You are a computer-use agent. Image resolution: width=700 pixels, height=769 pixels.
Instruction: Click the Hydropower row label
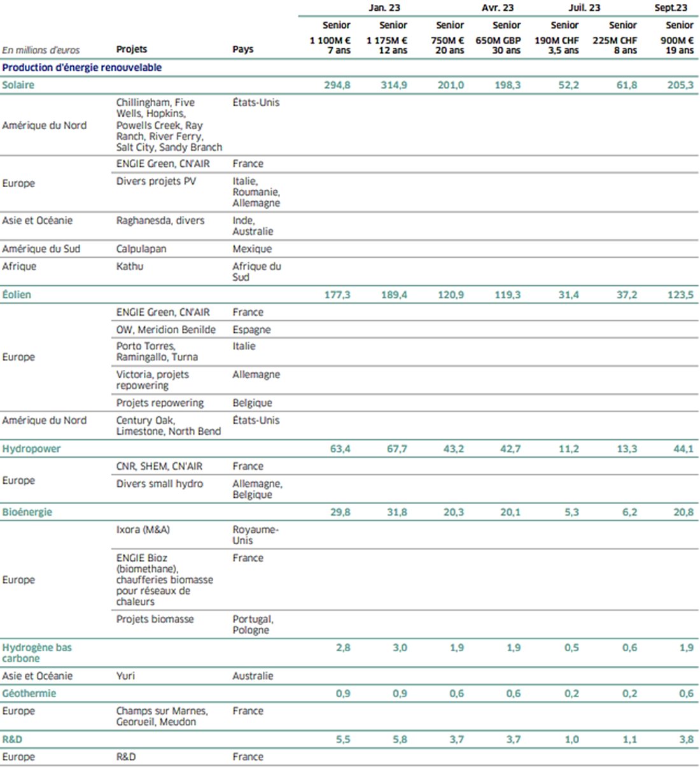[x=31, y=449]
